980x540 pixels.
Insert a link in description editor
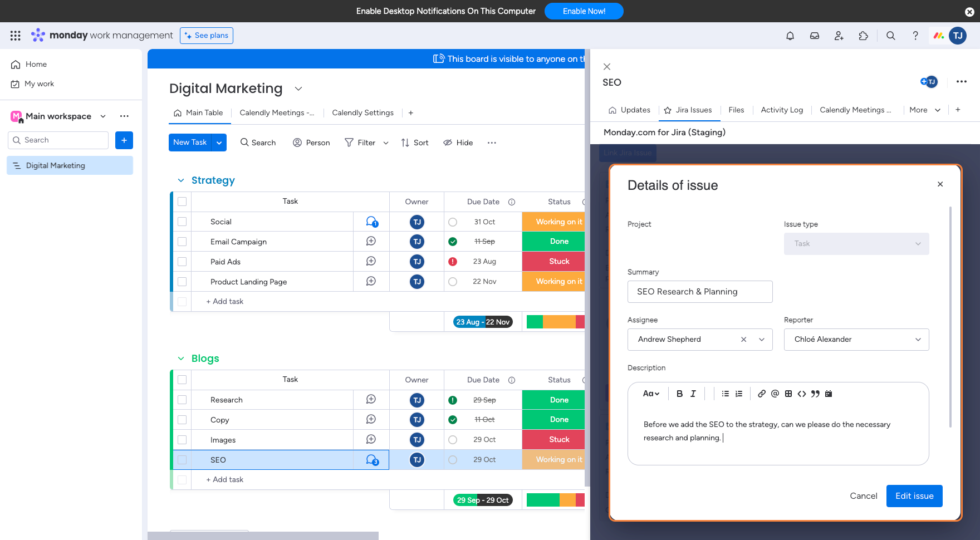[761, 394]
